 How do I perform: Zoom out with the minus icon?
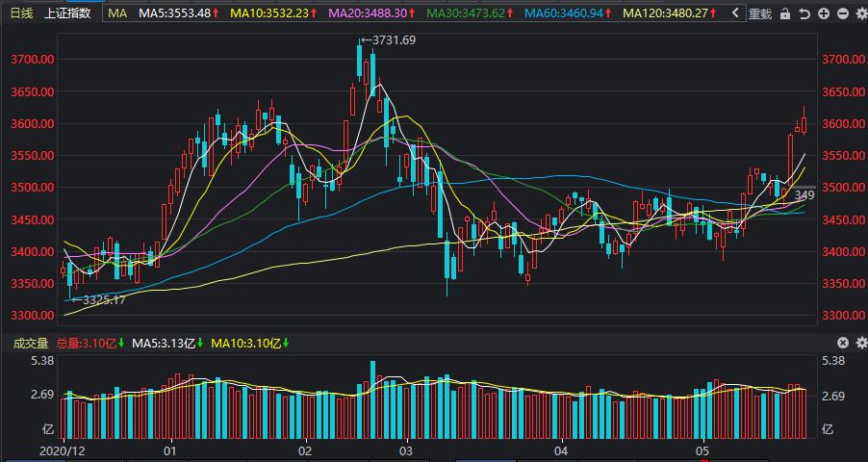coord(842,13)
